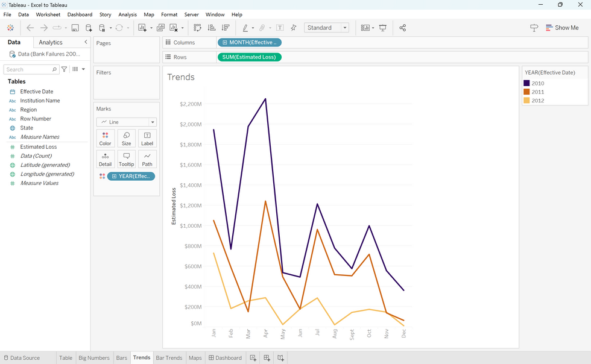Screen dimensions: 591x364
Task: Click the Swap Rows and Columns icon
Action: (x=198, y=28)
